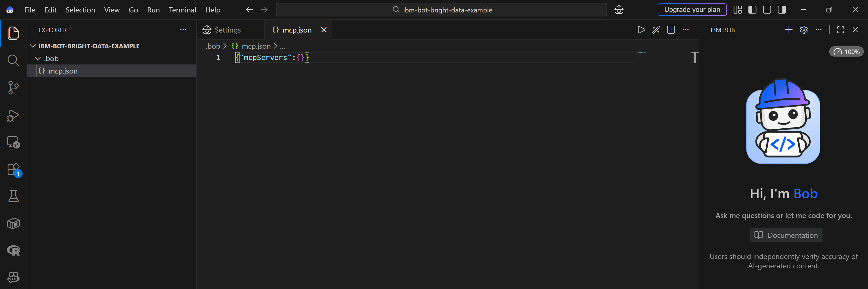Open the File menu
Image resolution: width=868 pixels, height=289 pixels.
click(30, 10)
